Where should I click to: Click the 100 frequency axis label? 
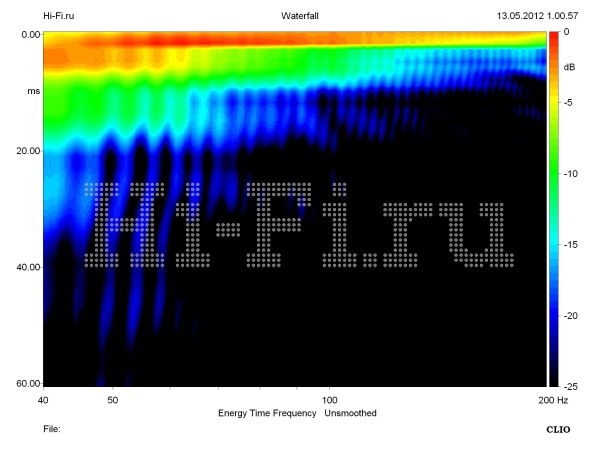coord(329,400)
